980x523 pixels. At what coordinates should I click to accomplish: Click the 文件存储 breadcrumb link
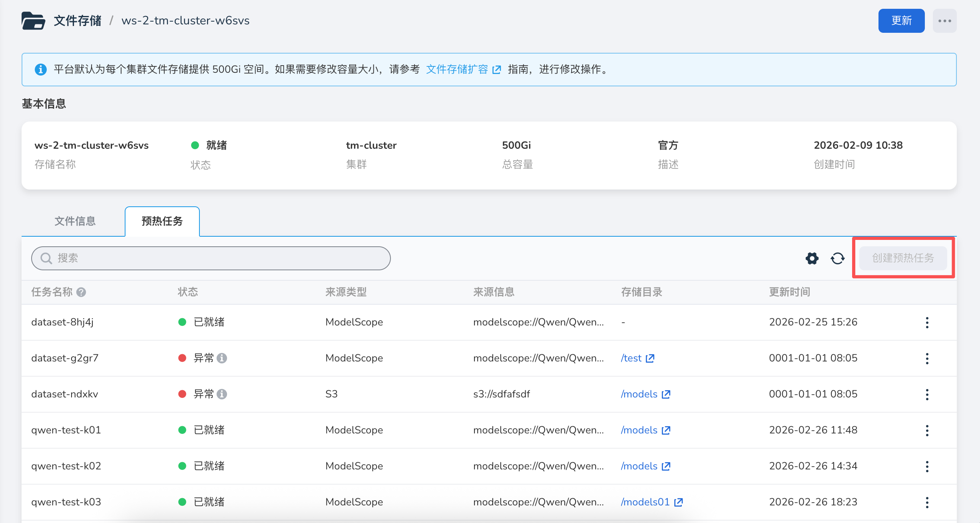click(x=78, y=21)
